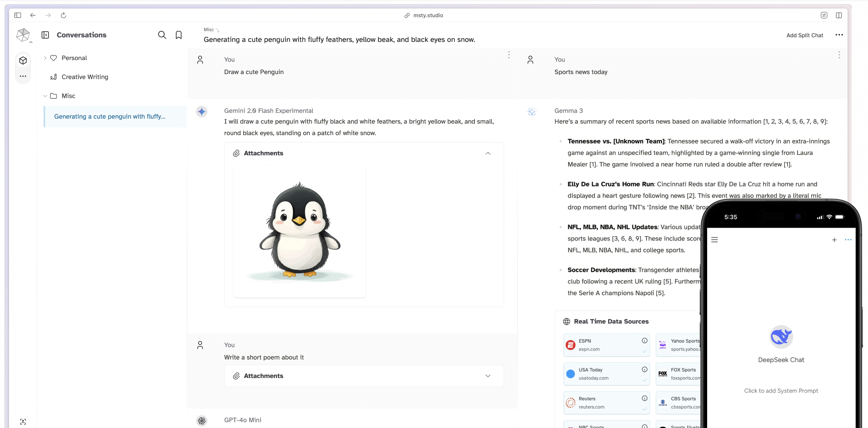Click the plus icon in phone header
This screenshot has height=428, width=868.
coord(834,239)
